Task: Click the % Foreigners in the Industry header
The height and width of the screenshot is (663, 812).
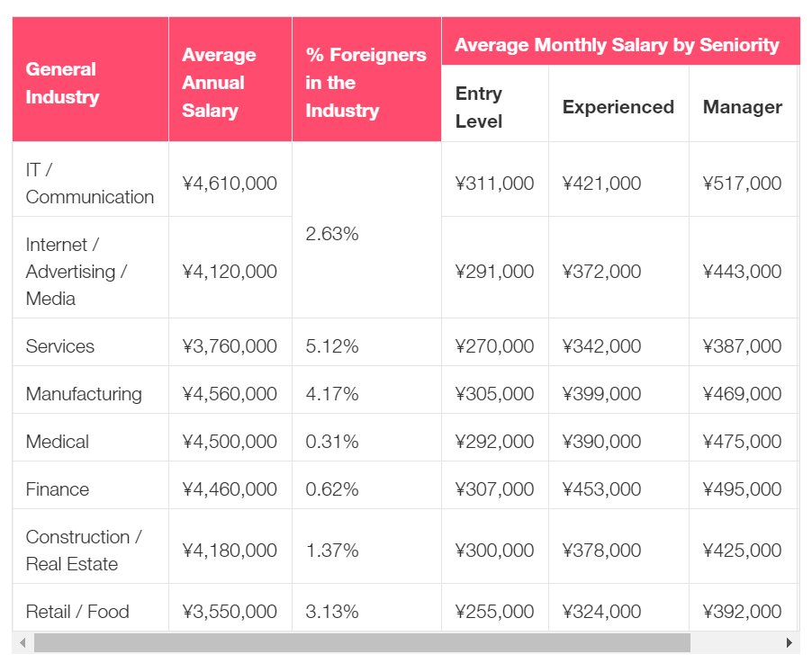Action: click(366, 79)
